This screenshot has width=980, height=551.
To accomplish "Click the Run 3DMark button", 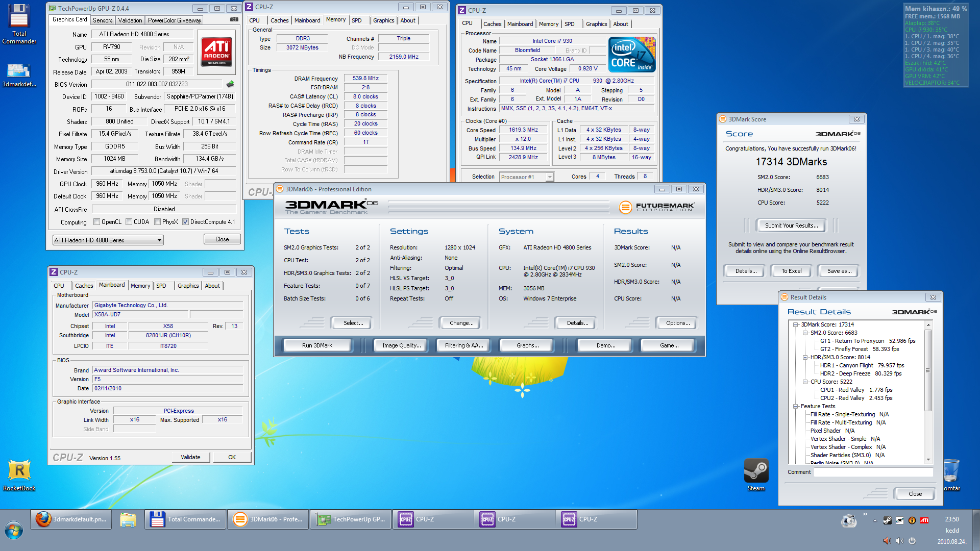I will [x=317, y=345].
